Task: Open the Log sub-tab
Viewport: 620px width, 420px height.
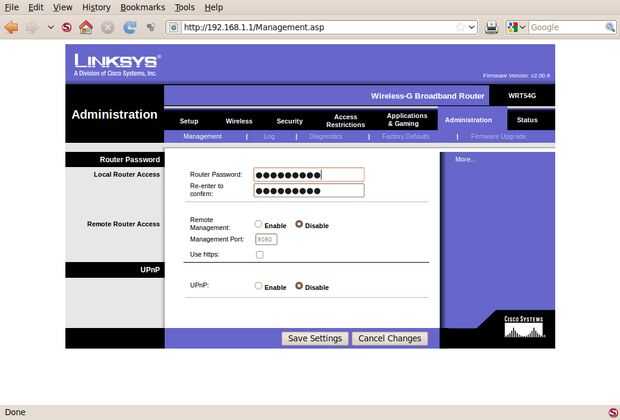Action: coord(269,136)
